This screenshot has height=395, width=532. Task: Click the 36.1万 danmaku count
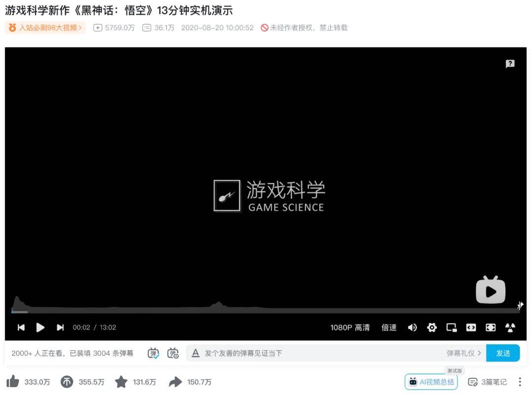(x=158, y=28)
